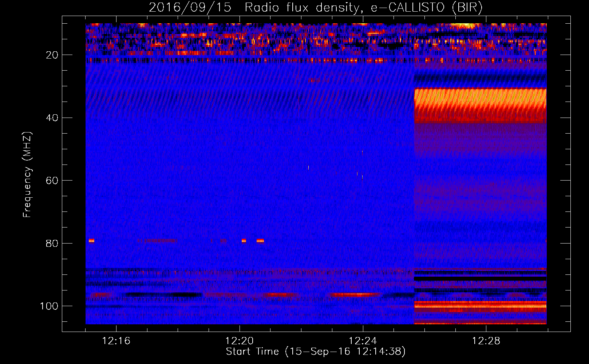The height and width of the screenshot is (364, 589).
Task: Click the 80 MHz signal blip just before 12:16
Action: pos(91,240)
